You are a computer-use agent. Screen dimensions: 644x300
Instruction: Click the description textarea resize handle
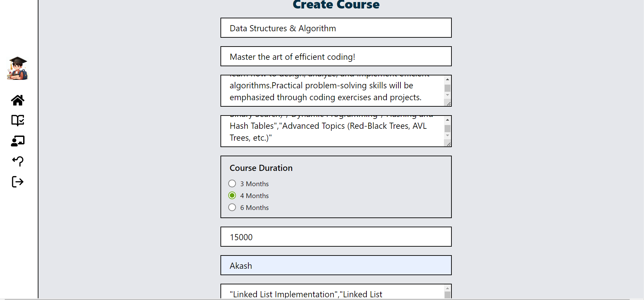(449, 104)
